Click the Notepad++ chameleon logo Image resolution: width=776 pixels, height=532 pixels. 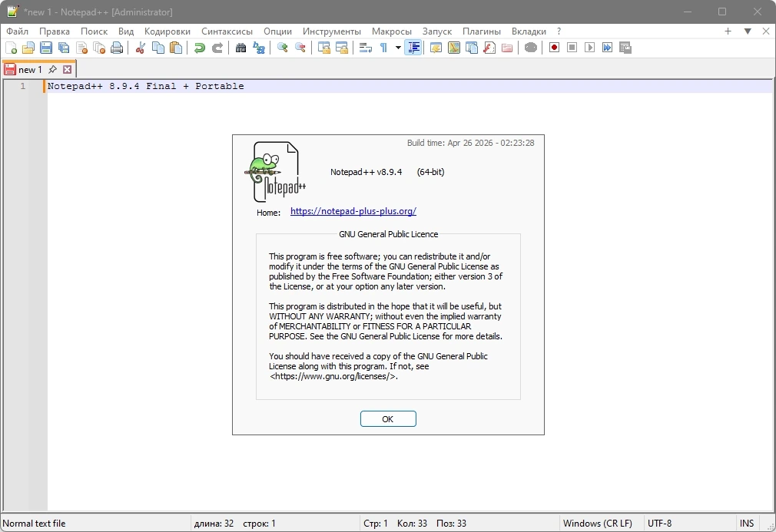276,172
